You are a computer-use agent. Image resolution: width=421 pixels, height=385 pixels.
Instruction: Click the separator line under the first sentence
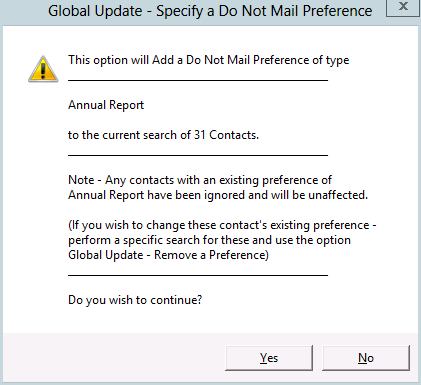pyautogui.click(x=198, y=80)
